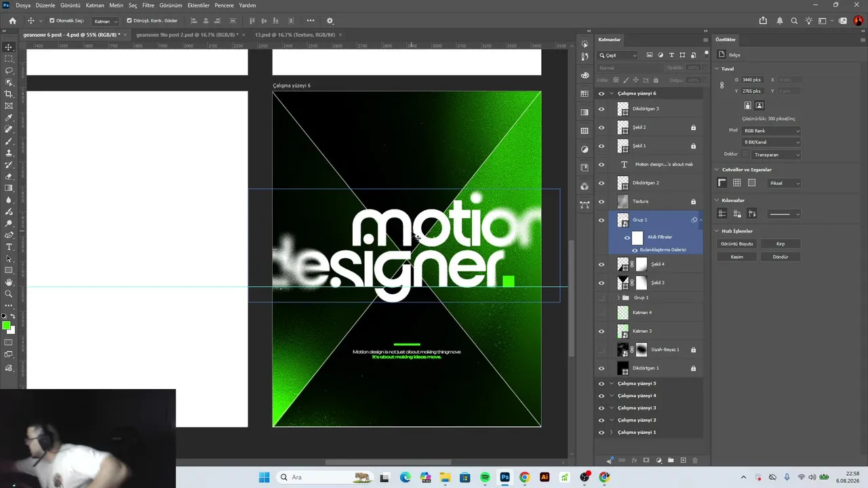
Task: Click the Windows Start button
Action: pyautogui.click(x=264, y=477)
